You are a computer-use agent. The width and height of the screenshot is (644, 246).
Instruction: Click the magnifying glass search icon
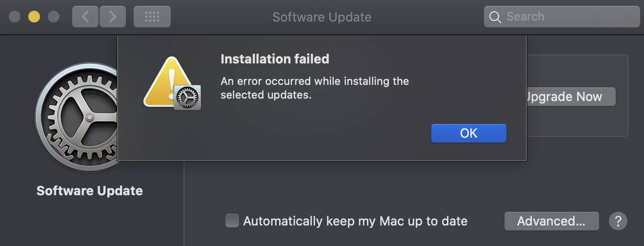pos(495,17)
